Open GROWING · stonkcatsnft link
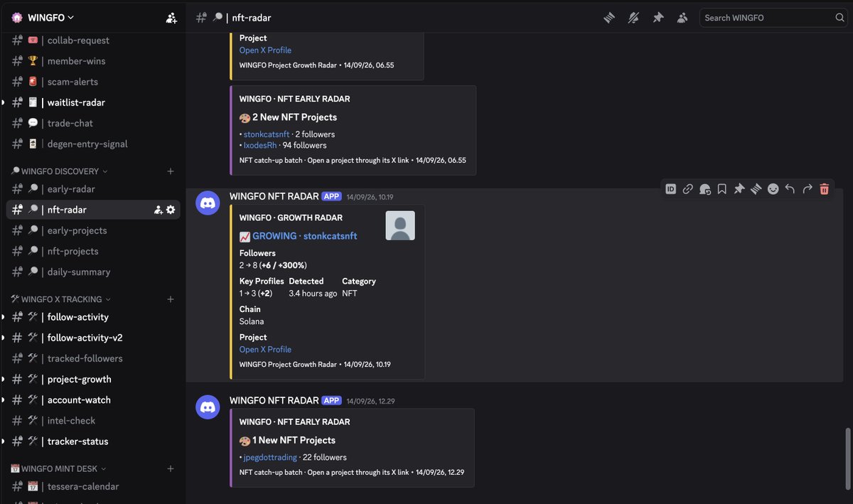Screen dimensions: 853x504 coord(304,236)
